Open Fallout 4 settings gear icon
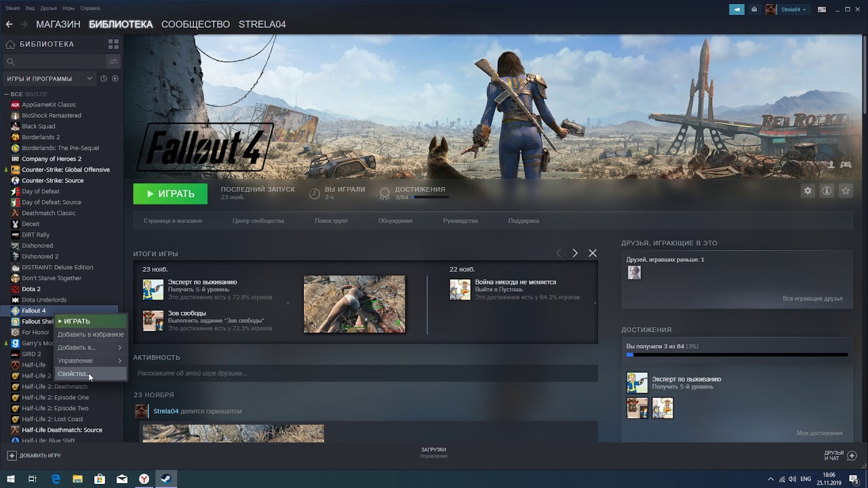 tap(808, 191)
